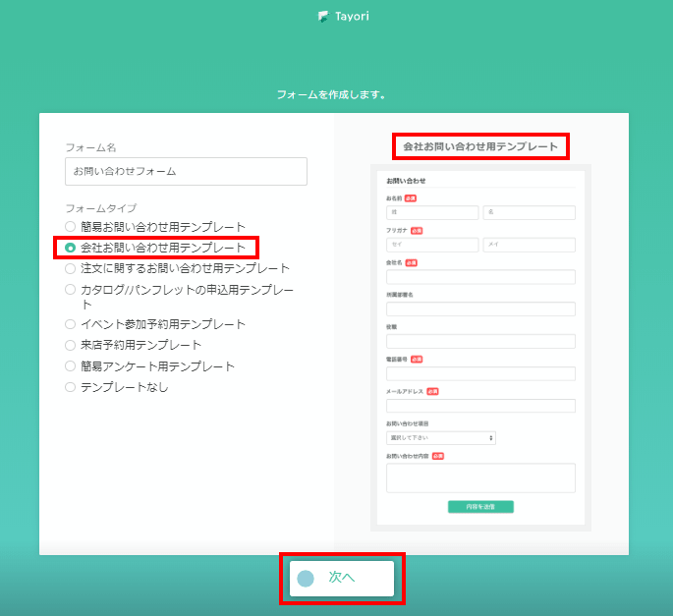Choose 注文に関するお問い合わせ用テンプレート form type
Viewport: 673px width, 616px height.
pyautogui.click(x=71, y=268)
